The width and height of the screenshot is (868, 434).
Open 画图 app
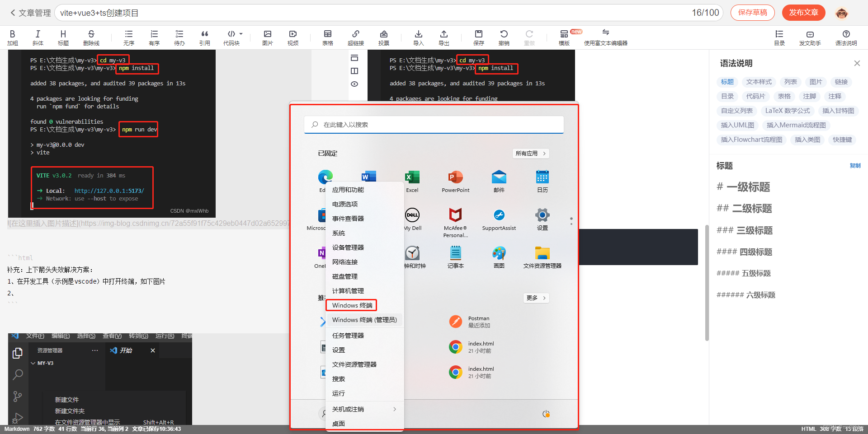pyautogui.click(x=499, y=257)
